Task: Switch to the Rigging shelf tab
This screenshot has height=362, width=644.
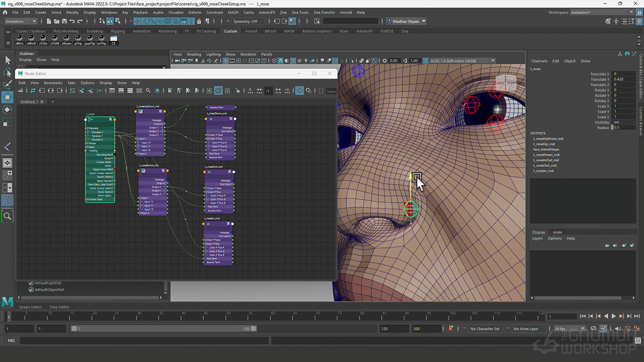Action: click(118, 31)
